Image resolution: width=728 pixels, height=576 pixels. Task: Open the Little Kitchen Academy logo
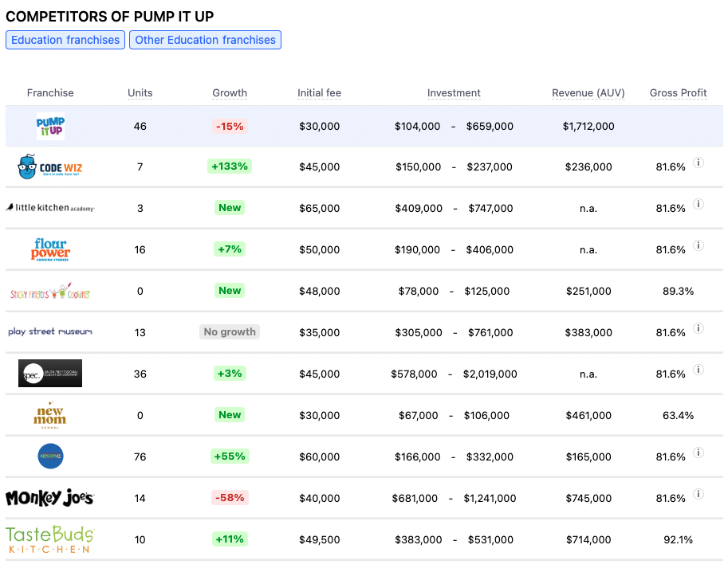click(x=50, y=208)
